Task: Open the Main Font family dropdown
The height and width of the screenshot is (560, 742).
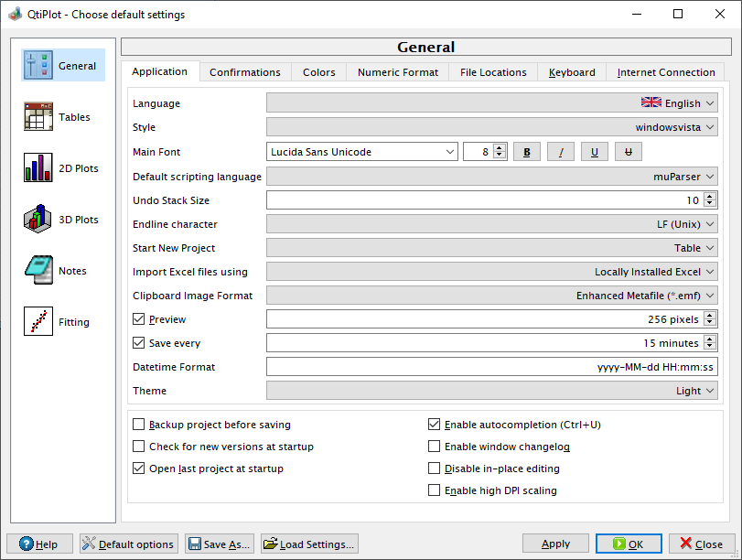Action: tap(362, 152)
